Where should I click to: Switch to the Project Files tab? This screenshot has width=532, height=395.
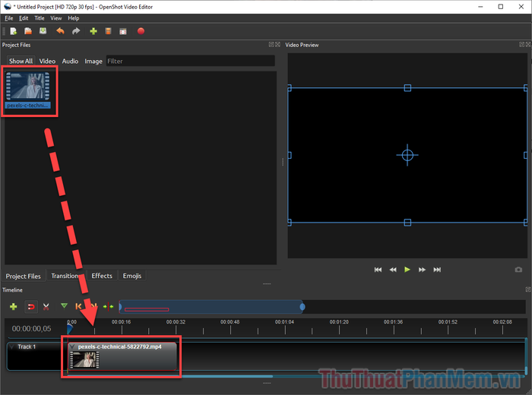23,276
